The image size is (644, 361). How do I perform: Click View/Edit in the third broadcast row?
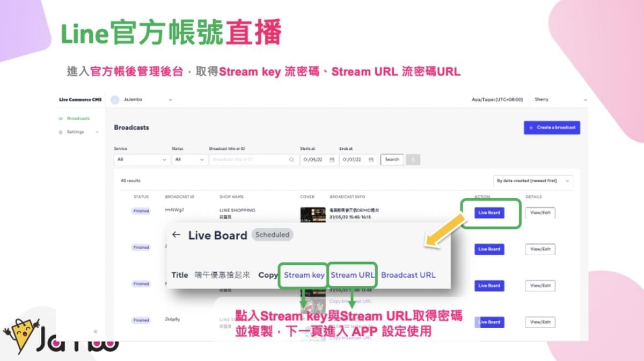click(540, 286)
